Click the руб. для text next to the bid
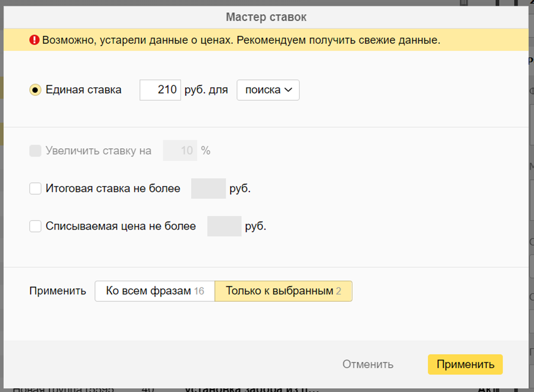534x392 pixels. (206, 90)
